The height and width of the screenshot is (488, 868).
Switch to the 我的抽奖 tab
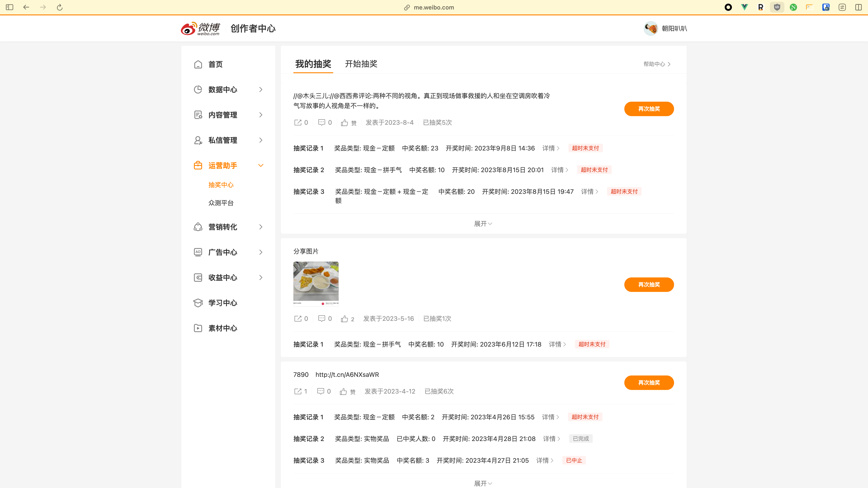[313, 64]
